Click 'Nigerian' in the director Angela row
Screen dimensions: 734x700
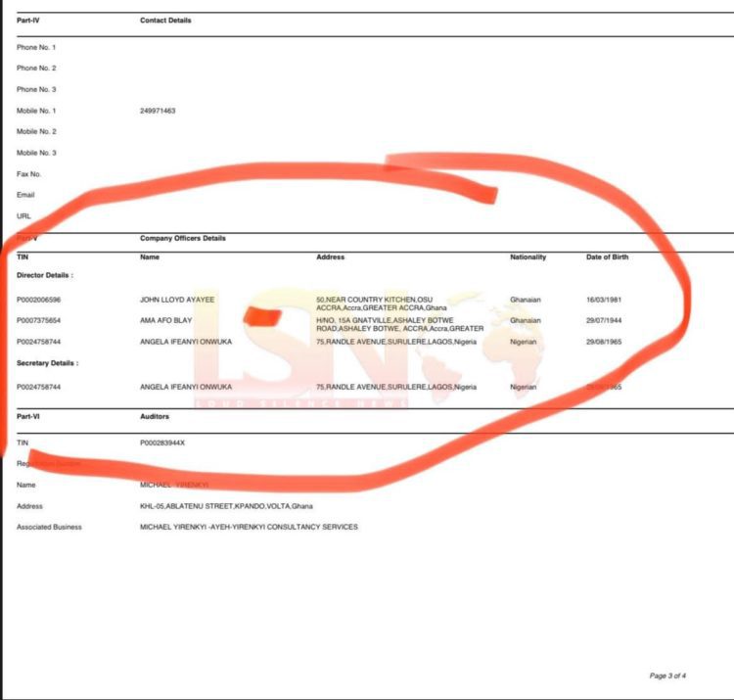point(523,342)
